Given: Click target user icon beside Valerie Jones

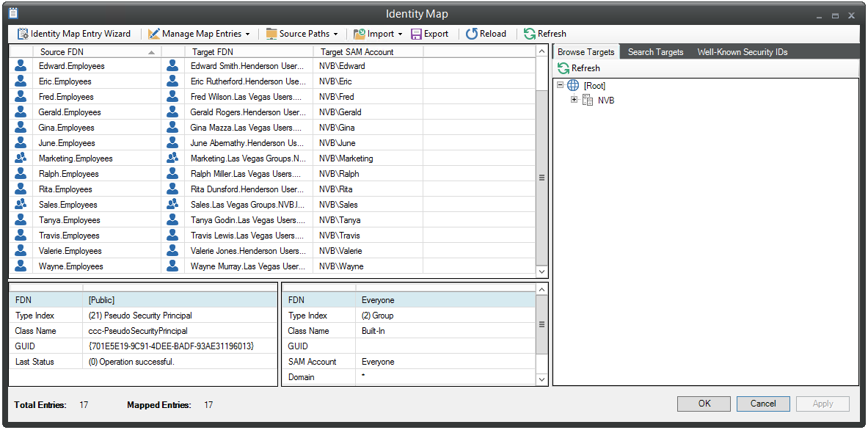Looking at the screenshot, I should tap(172, 251).
